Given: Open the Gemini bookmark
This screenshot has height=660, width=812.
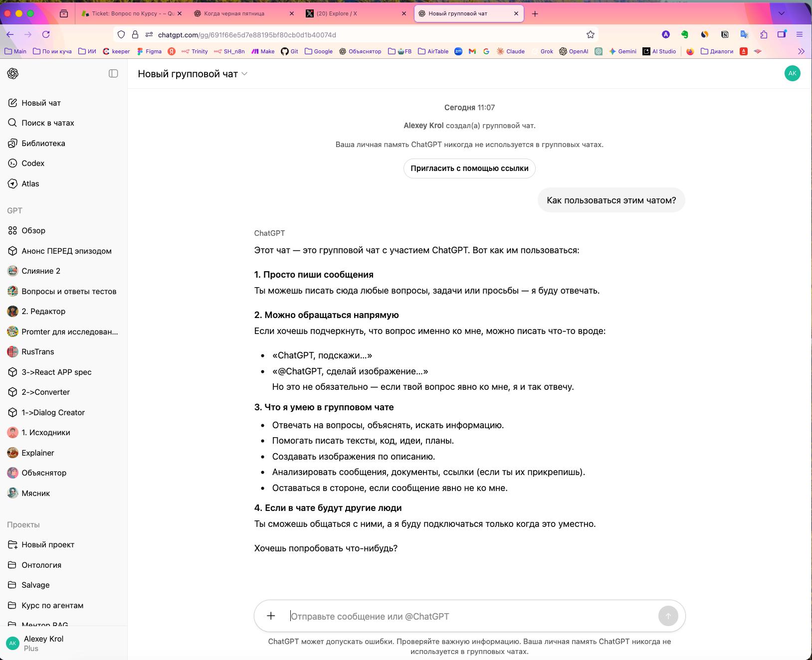Looking at the screenshot, I should click(x=622, y=51).
